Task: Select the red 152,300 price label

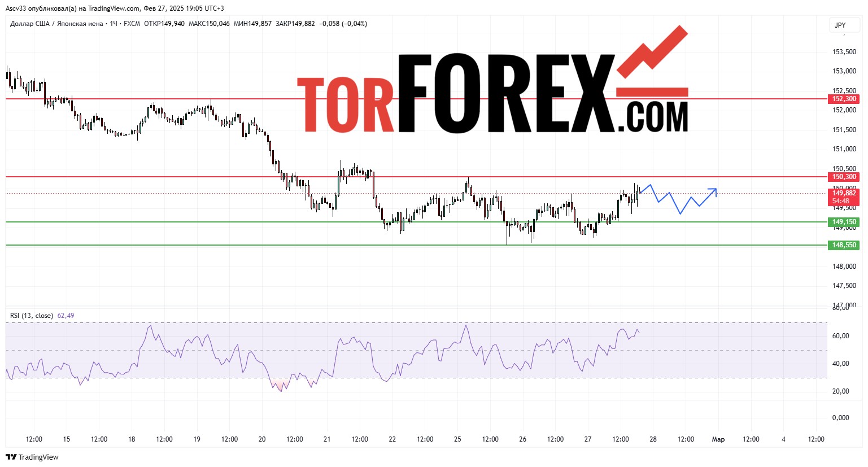Action: [x=844, y=99]
